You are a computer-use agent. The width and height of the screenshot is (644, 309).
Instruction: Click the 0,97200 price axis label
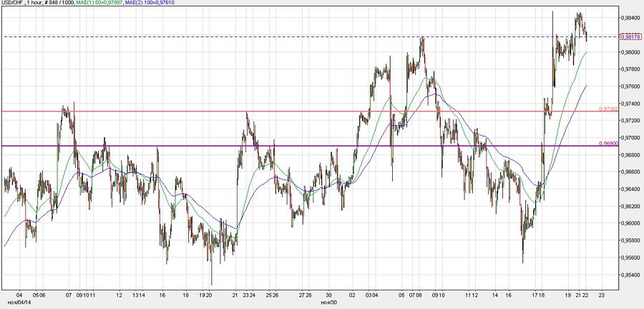pyautogui.click(x=630, y=121)
